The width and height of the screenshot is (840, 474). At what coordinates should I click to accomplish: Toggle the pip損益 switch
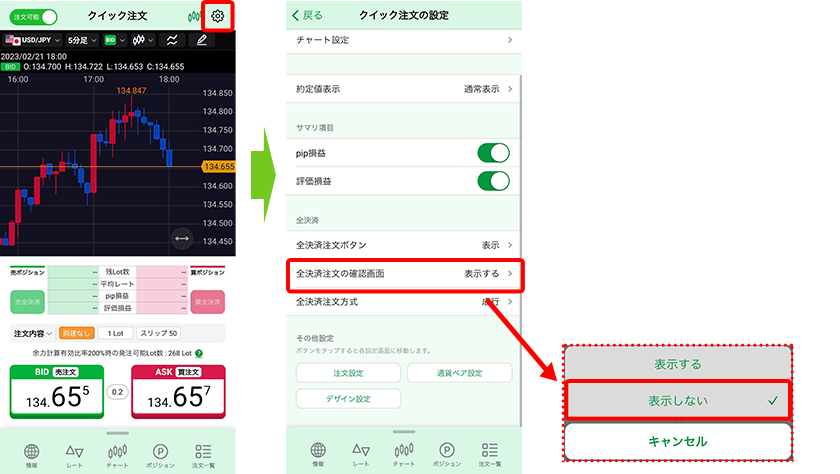(493, 153)
